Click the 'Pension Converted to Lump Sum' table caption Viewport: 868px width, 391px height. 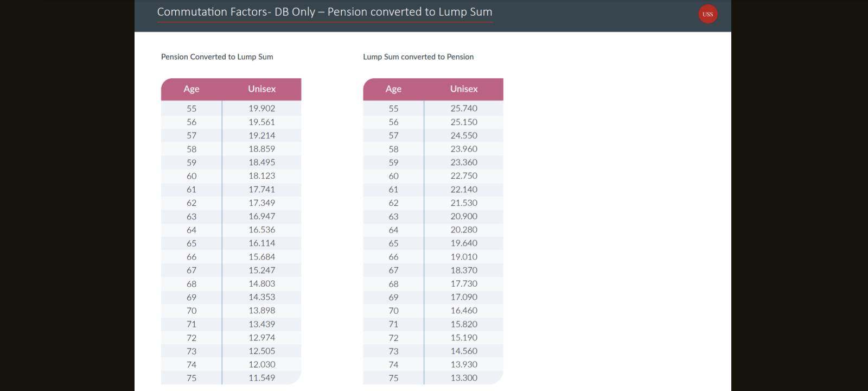click(217, 57)
